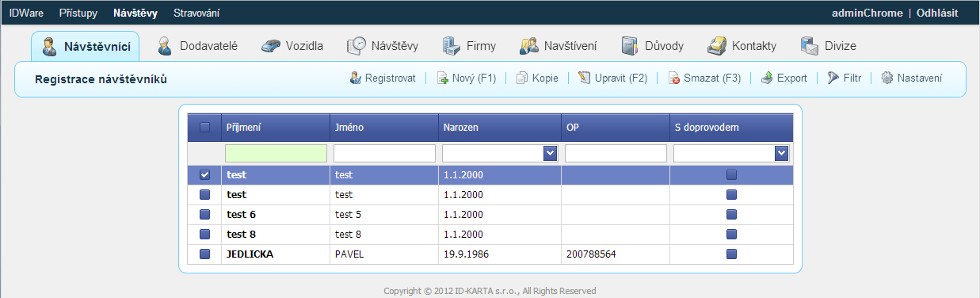Open the S doprovodem filter dropdown

[782, 153]
